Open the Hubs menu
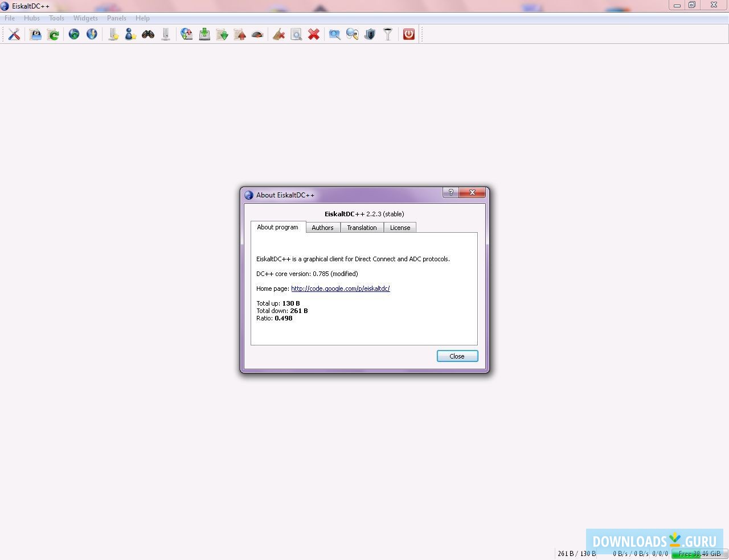Image resolution: width=729 pixels, height=560 pixels. click(x=32, y=18)
